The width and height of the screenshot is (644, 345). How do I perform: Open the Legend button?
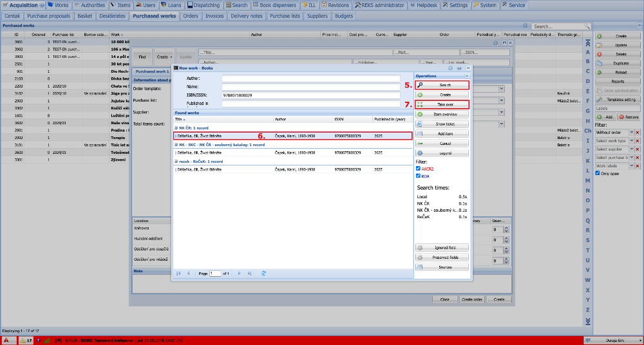click(442, 153)
